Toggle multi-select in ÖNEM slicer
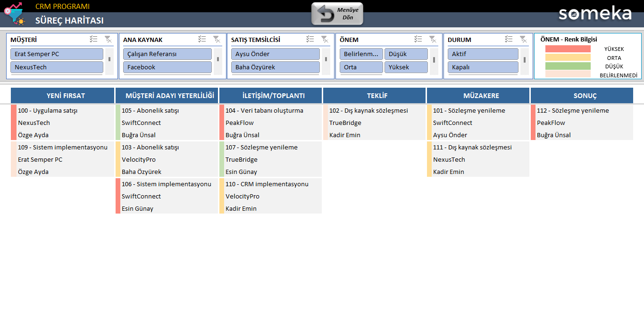 click(418, 40)
